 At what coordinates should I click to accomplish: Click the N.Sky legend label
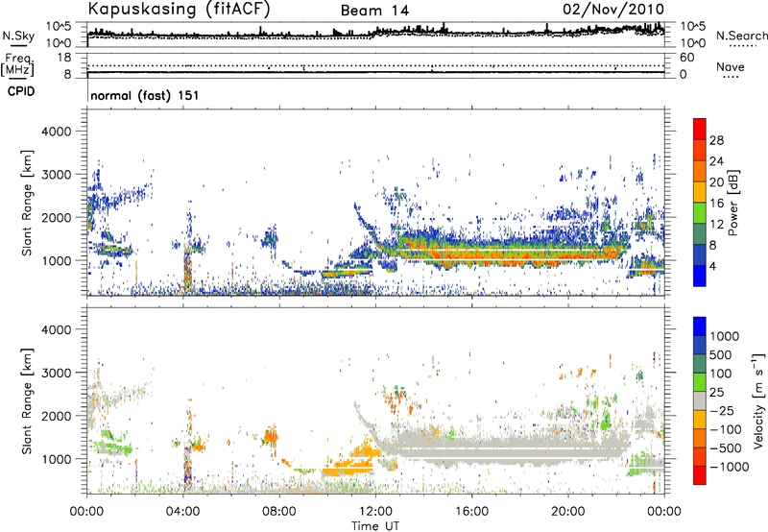pos(18,36)
